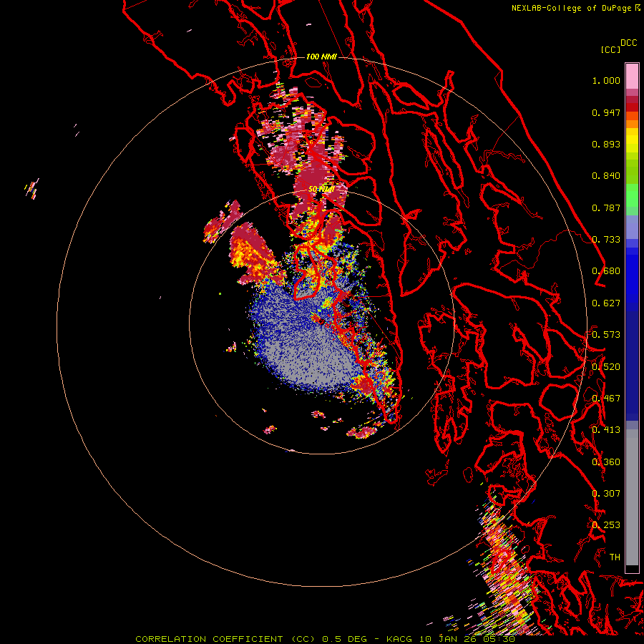The image size is (644, 644).
Task: Click the 100 NMI range ring label
Action: pos(321,57)
